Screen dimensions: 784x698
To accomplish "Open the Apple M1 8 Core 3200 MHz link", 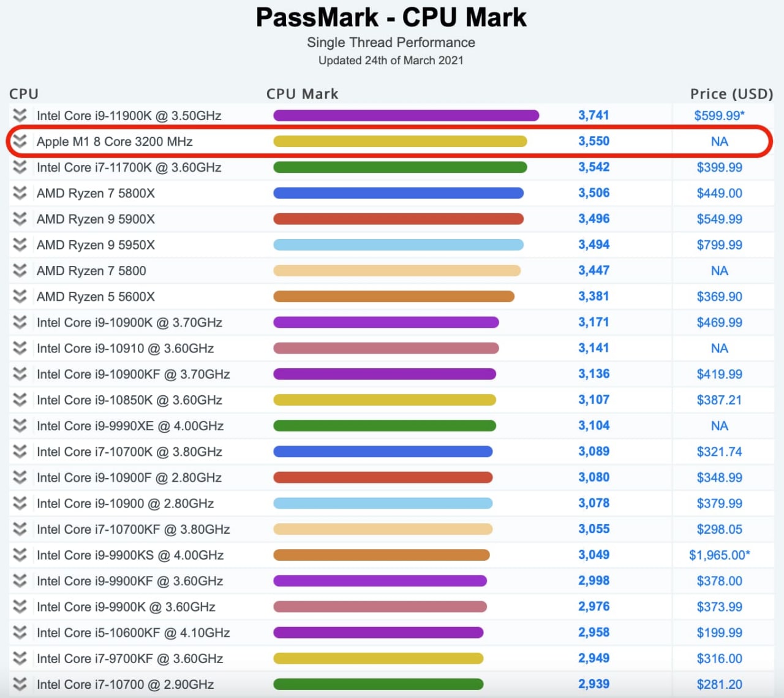I will pyautogui.click(x=115, y=142).
